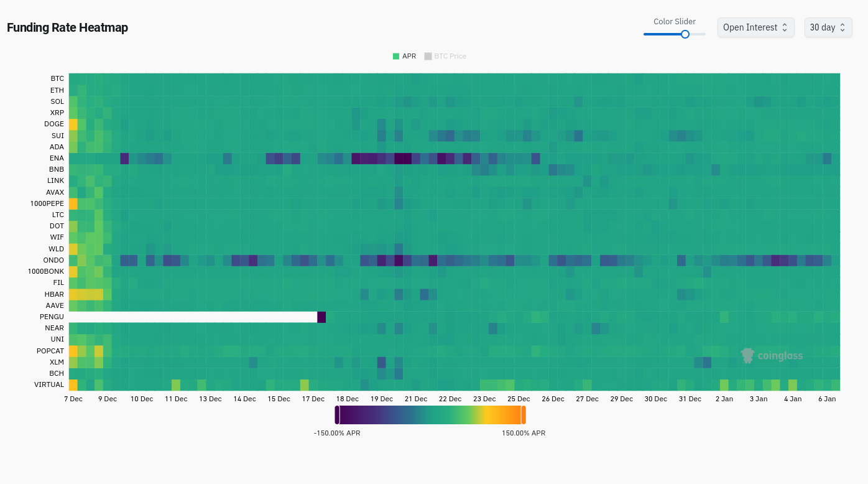Screen dimensions: 868x484
Task: Open the Open Interest dropdown
Action: (x=756, y=27)
